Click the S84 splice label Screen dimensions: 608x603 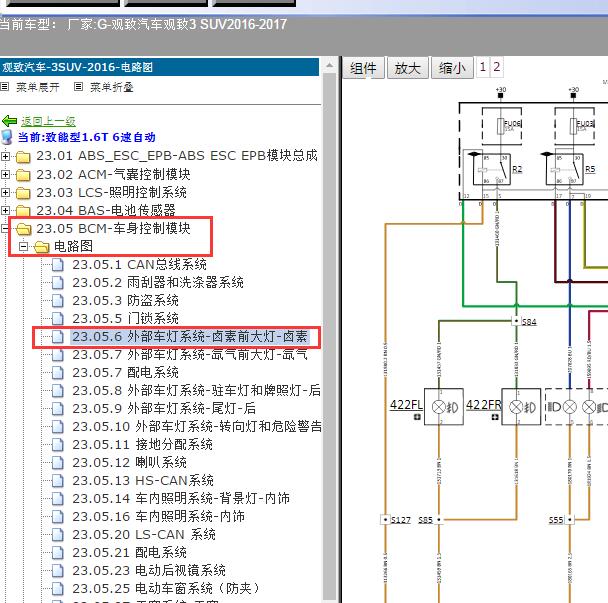529,322
